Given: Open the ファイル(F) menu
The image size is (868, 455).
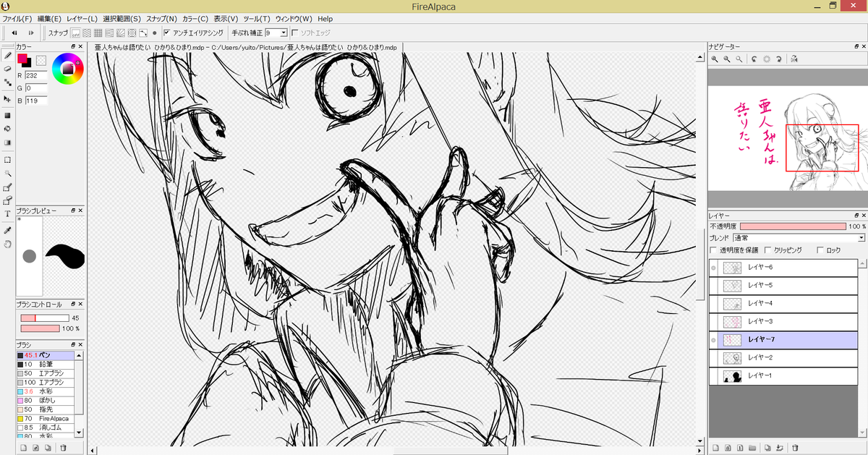Looking at the screenshot, I should 17,18.
